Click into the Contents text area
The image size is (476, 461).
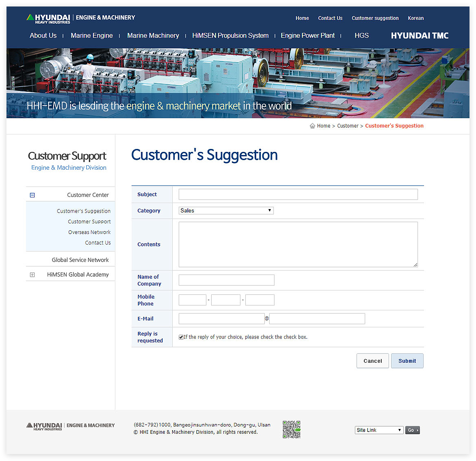coord(298,245)
